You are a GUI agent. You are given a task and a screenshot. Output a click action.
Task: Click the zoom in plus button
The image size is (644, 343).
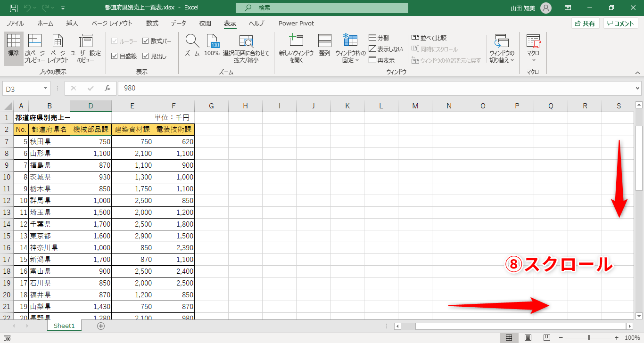[x=616, y=338]
